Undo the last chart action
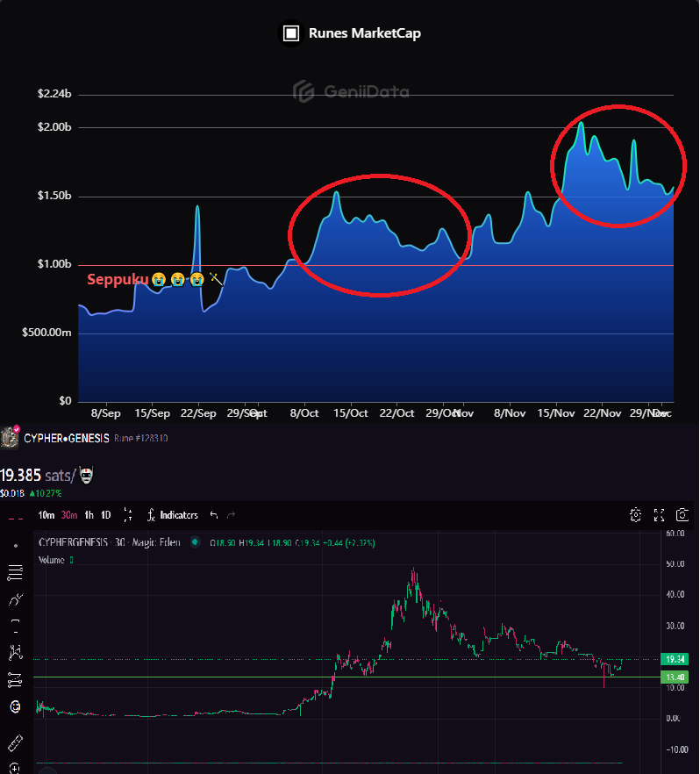 214,515
